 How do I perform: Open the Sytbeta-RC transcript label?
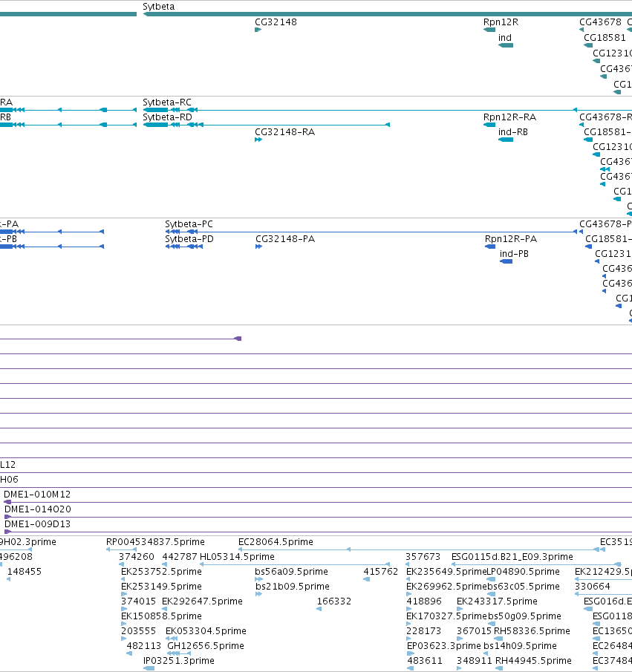click(x=167, y=102)
